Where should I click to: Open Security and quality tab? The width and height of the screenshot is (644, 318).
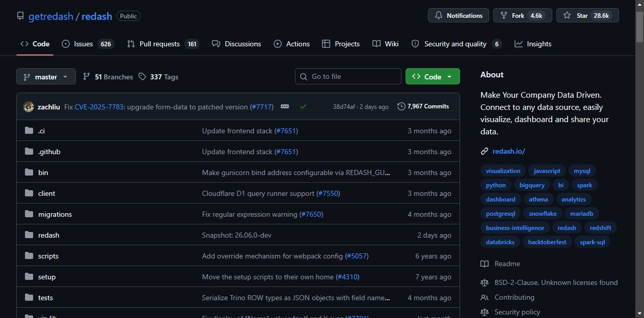click(x=457, y=44)
